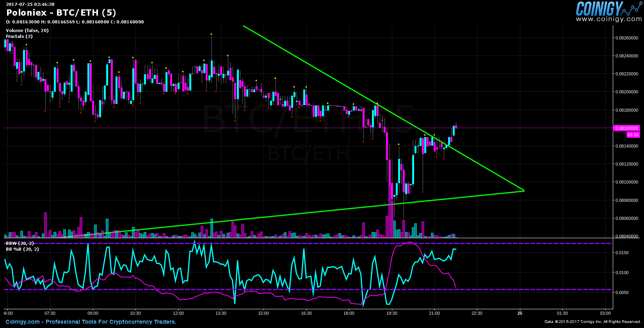The width and height of the screenshot is (644, 328).
Task: Click the 0.08260000 price axis label
Action: coord(627,38)
